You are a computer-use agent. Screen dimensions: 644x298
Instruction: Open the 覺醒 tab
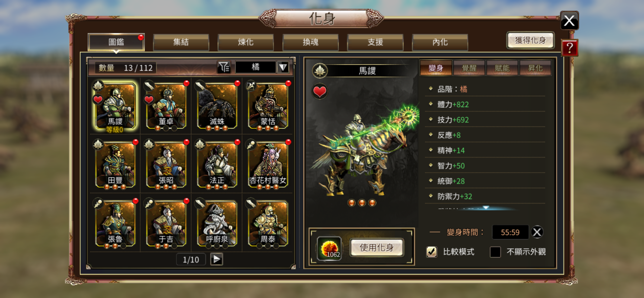pos(469,68)
